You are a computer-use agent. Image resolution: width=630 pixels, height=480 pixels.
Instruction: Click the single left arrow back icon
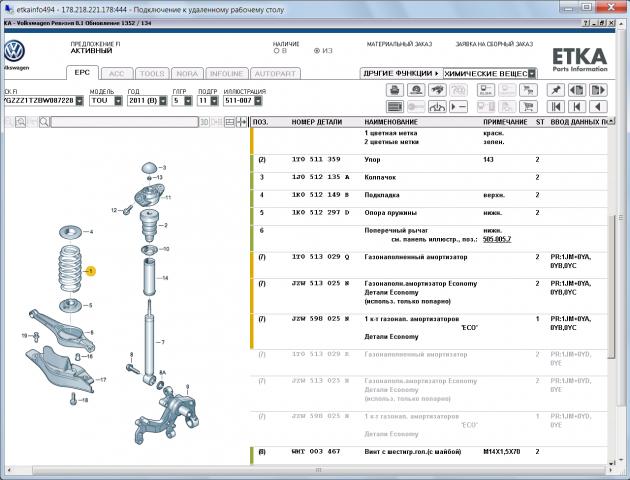598,107
